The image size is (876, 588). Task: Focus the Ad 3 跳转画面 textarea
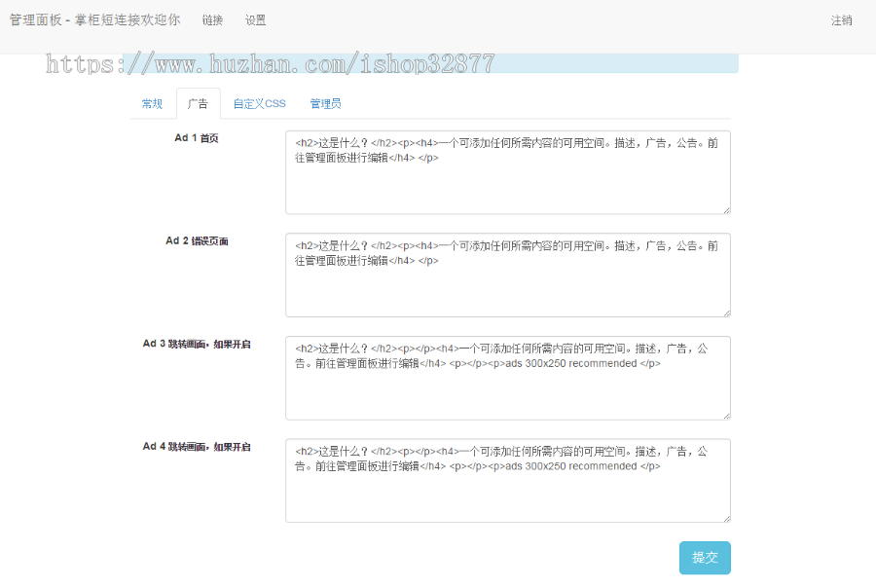[x=508, y=378]
